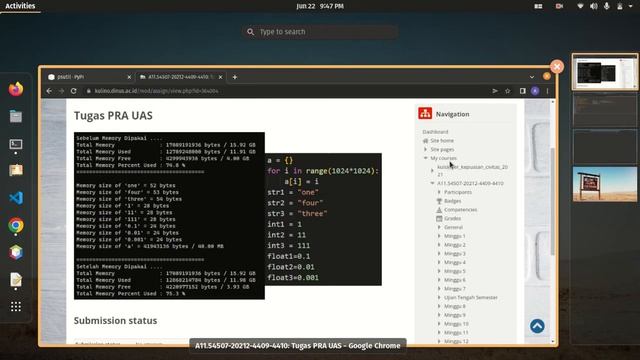The height and width of the screenshot is (360, 640).
Task: Expand Minggu 4 section
Action: 439,262
